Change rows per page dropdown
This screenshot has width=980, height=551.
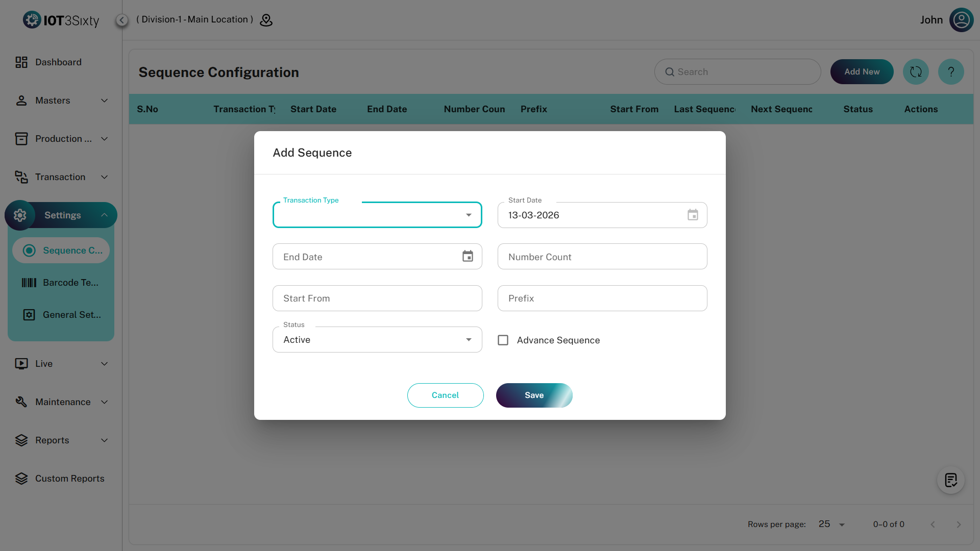[x=832, y=524]
